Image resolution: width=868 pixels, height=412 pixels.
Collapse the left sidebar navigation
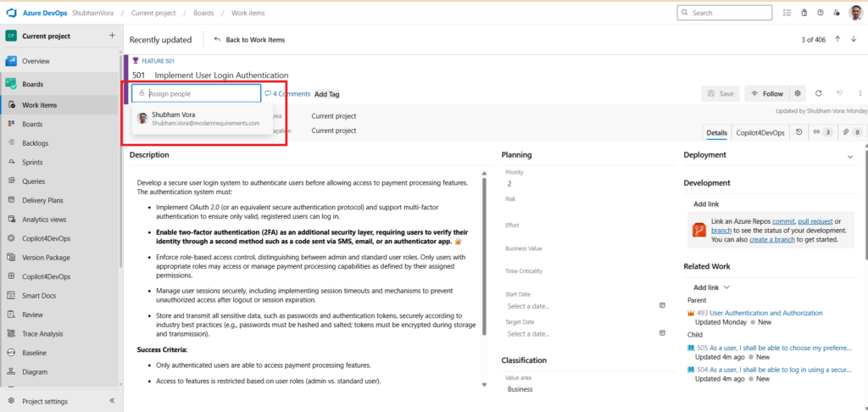click(112, 401)
